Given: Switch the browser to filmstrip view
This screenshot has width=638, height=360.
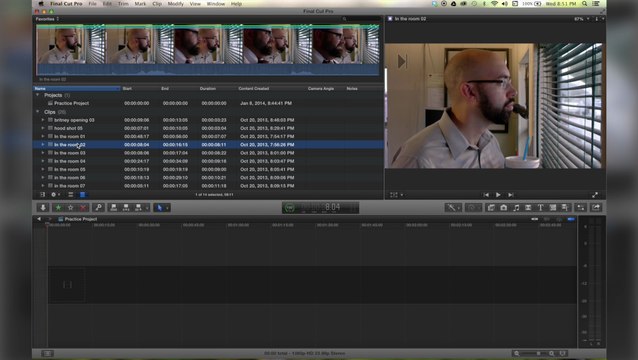Looking at the screenshot, I should pos(70,195).
